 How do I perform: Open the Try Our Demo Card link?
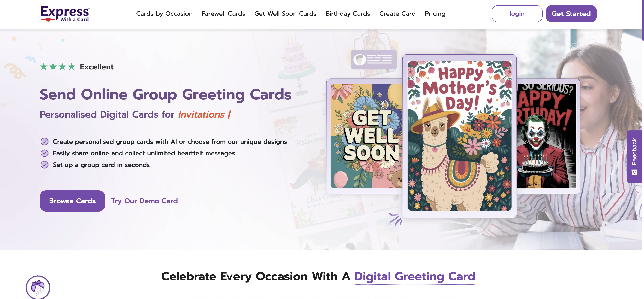(144, 201)
